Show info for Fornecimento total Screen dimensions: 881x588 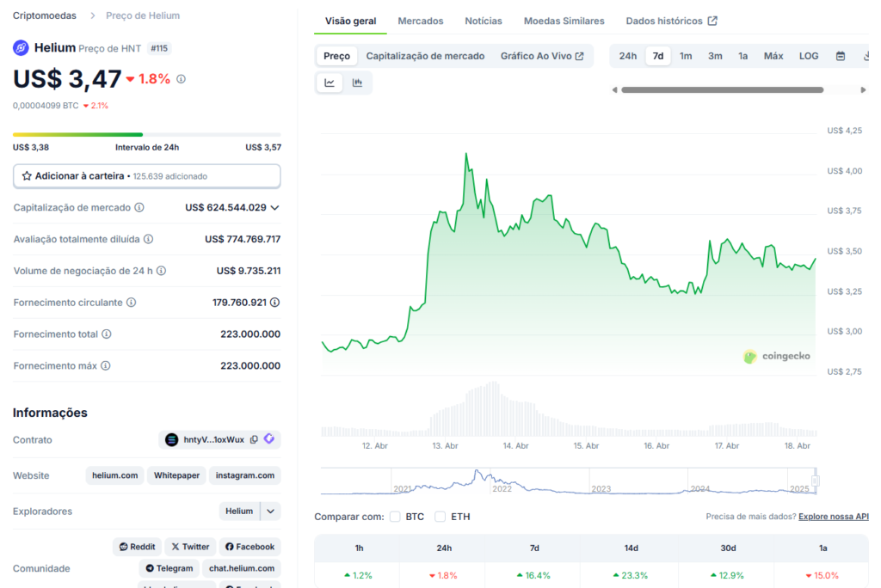tap(106, 334)
